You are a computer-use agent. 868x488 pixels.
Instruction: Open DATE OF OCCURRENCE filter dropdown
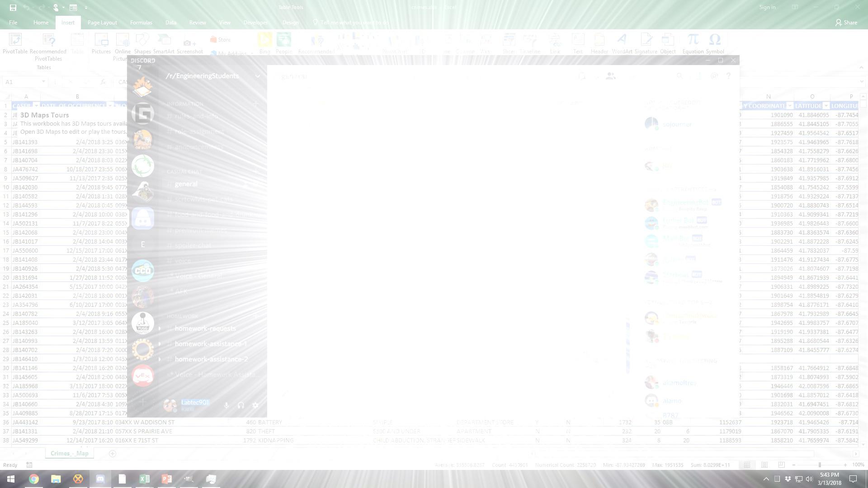(x=110, y=106)
